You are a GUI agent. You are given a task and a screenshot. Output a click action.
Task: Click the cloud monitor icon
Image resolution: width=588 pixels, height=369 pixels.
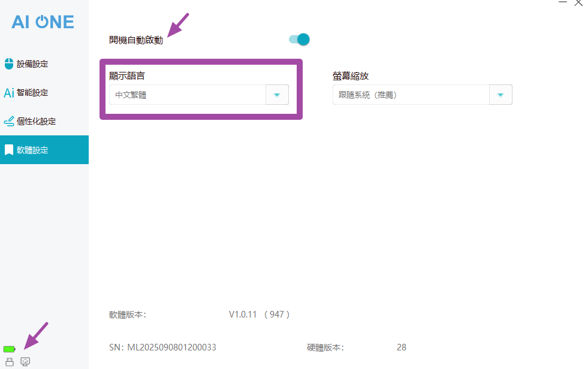pyautogui.click(x=25, y=361)
